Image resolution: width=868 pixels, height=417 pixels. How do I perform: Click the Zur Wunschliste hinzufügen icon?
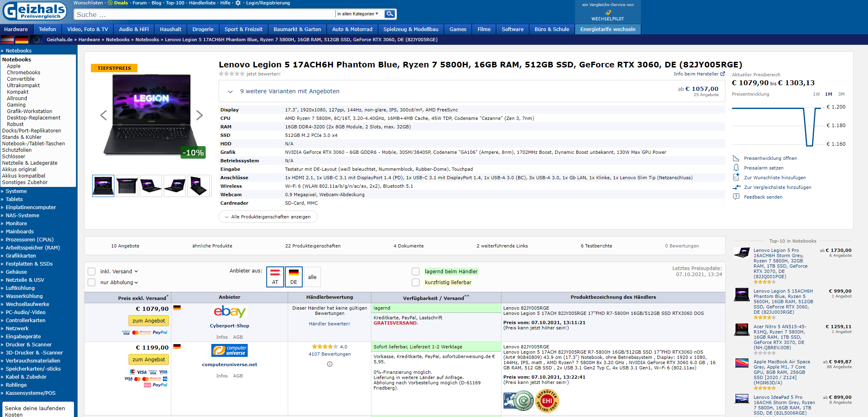[736, 178]
